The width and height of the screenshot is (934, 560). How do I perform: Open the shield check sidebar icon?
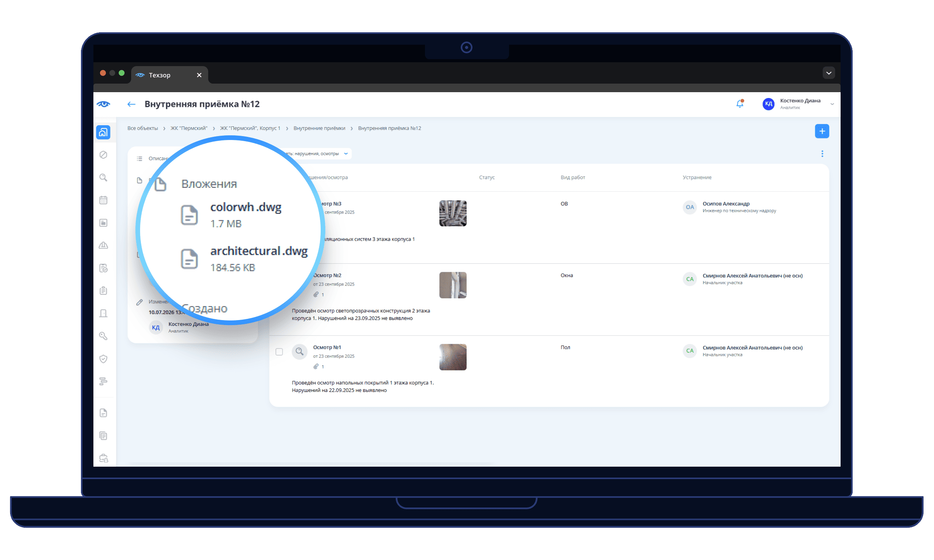coord(103,359)
